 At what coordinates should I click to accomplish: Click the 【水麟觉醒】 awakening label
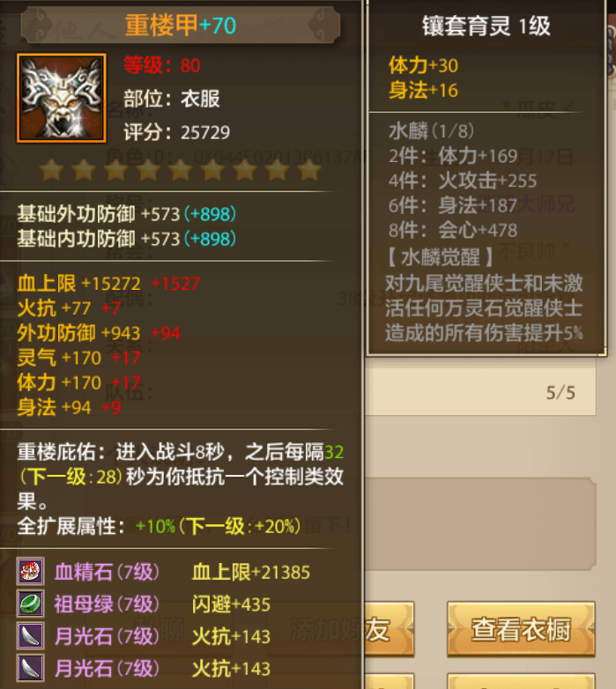click(441, 256)
